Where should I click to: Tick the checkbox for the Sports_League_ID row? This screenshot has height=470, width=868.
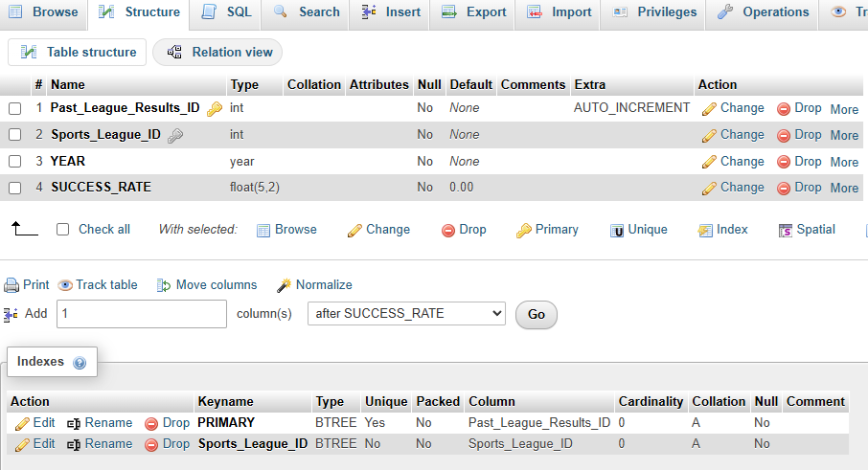coord(15,135)
